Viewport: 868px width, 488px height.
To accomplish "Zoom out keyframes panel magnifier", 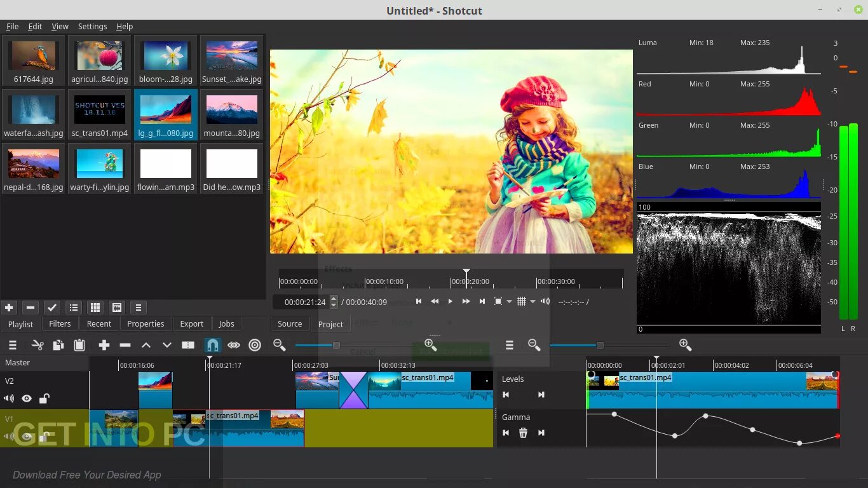I will (534, 344).
